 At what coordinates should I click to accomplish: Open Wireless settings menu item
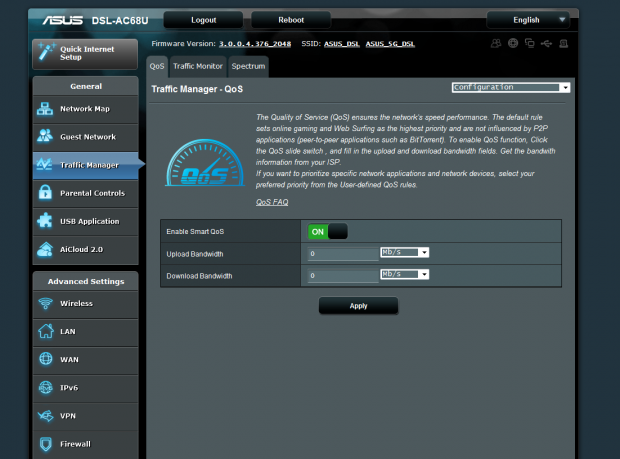tap(85, 304)
